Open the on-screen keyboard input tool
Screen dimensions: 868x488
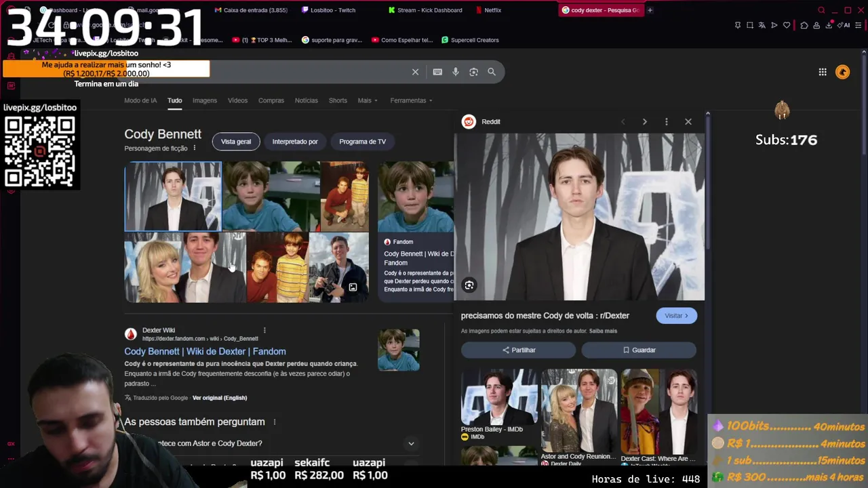[437, 72]
